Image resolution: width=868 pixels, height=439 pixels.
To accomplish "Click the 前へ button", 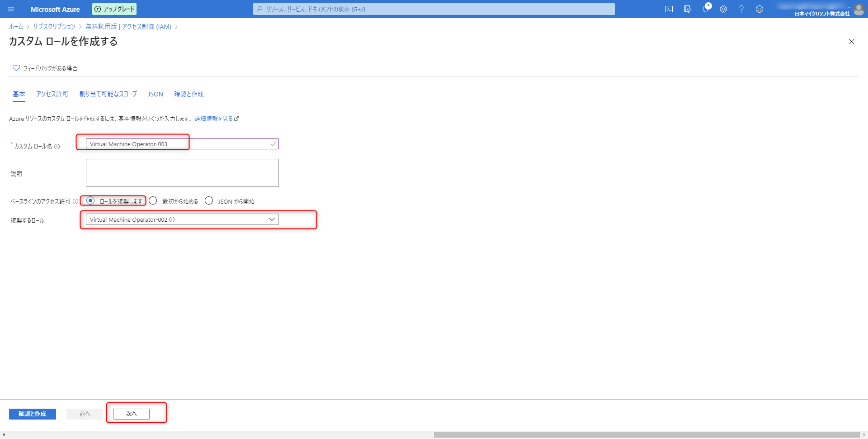I will 85,414.
